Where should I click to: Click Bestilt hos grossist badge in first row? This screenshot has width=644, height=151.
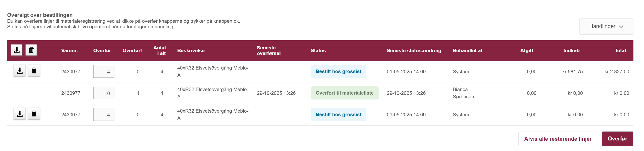(338, 72)
